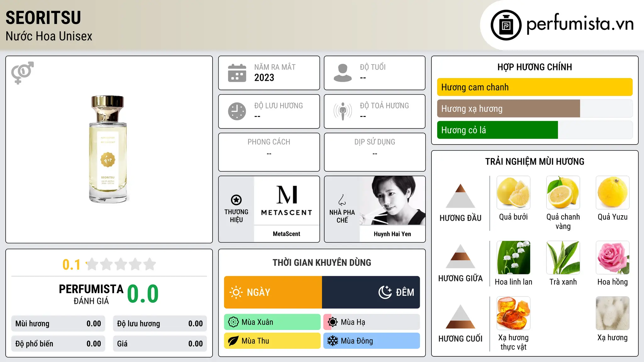Viewport: 644px width, 362px height.
Task: Click the sun icon for Mùa Hạ
Action: 333,322
